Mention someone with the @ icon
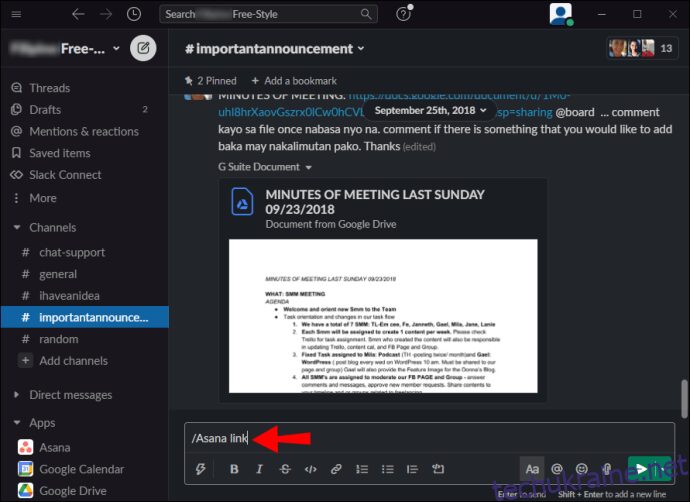Screen dimensions: 690x502 pyautogui.click(x=557, y=469)
